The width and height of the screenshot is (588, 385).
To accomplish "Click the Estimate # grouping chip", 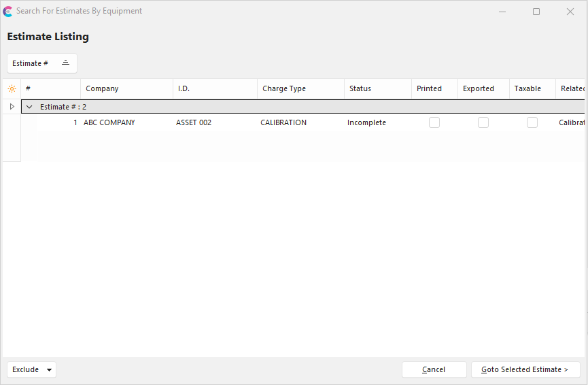I will pos(31,63).
